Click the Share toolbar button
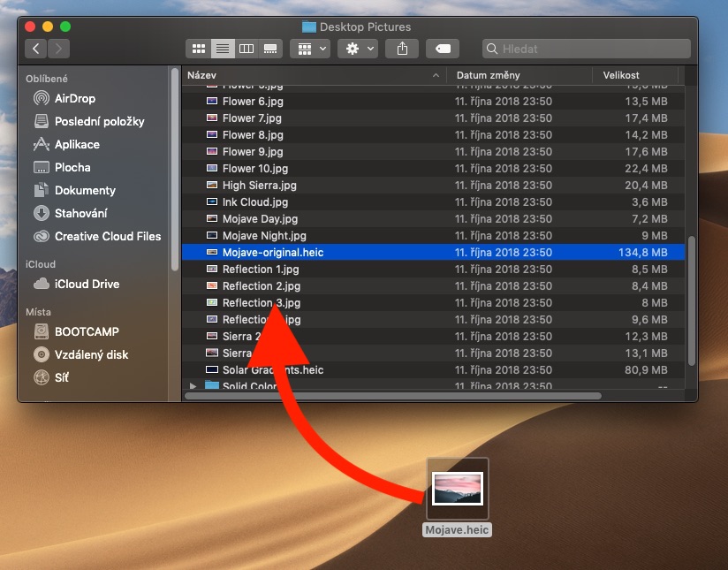This screenshot has height=570, width=728. pyautogui.click(x=402, y=49)
